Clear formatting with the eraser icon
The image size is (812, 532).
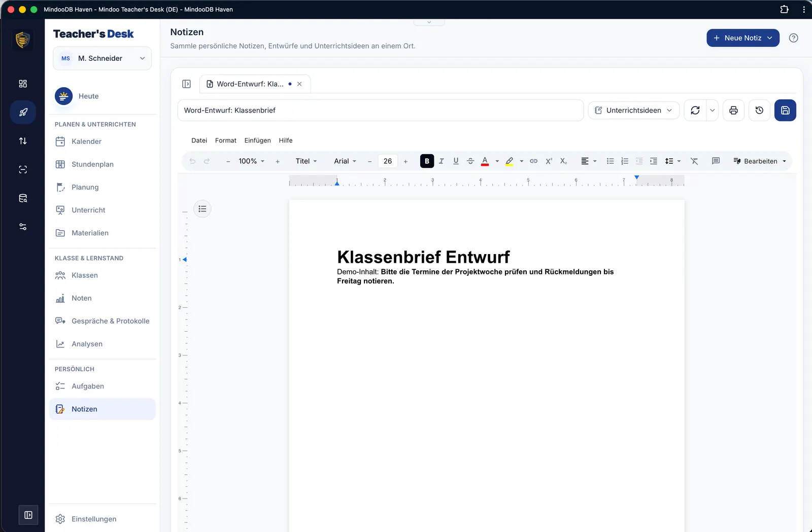point(694,161)
